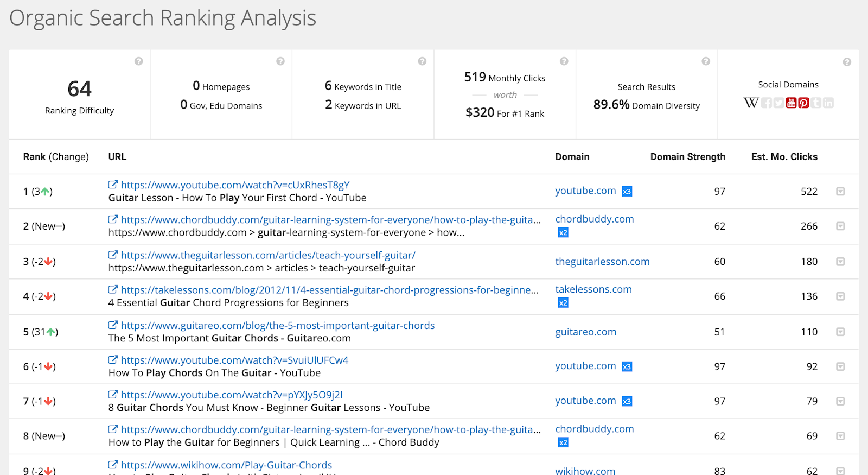Image resolution: width=868 pixels, height=475 pixels.
Task: Open wikihow.com/Play-Guitar-Chords link
Action: pyautogui.click(x=227, y=465)
